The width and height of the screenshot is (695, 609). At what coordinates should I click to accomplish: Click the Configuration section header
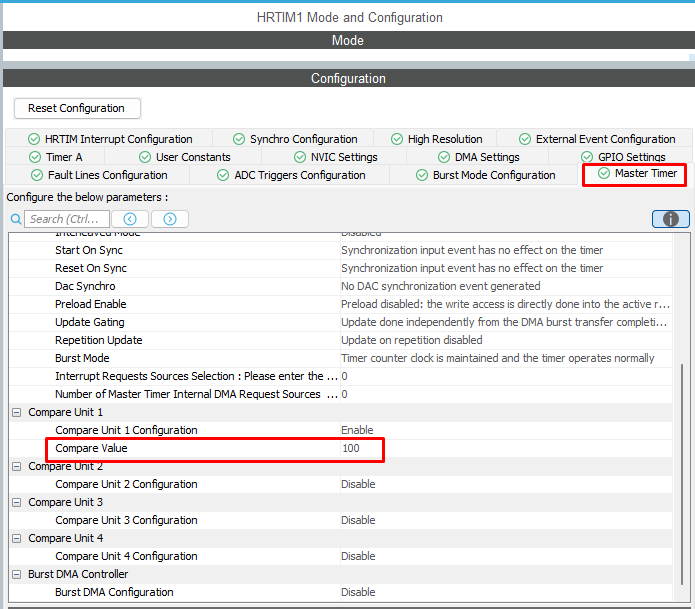(349, 78)
